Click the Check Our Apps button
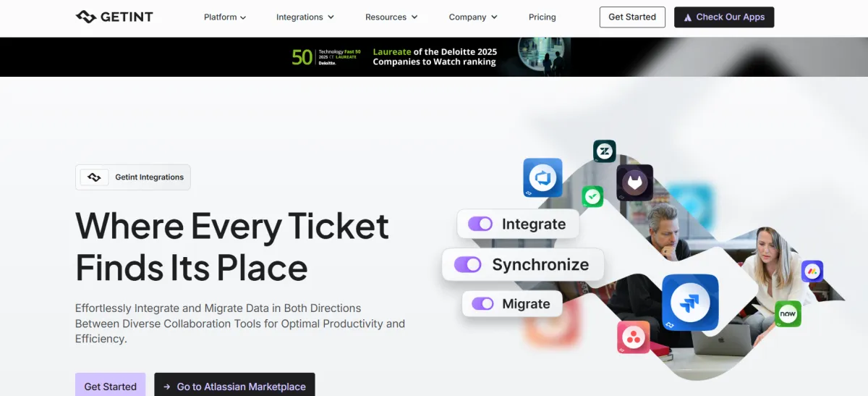The height and width of the screenshot is (396, 868). (x=723, y=17)
